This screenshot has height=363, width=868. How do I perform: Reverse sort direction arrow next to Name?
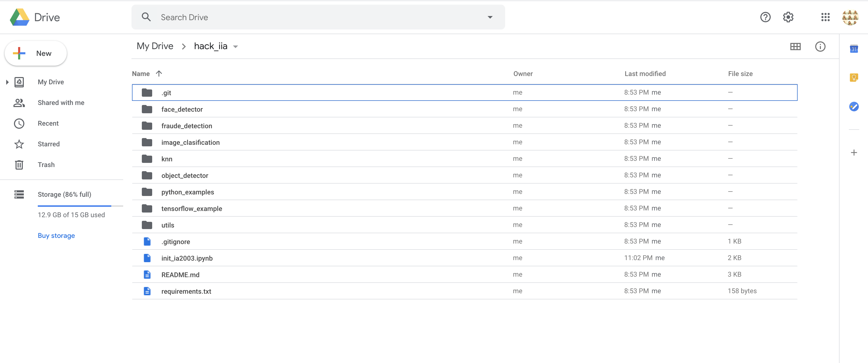point(159,73)
